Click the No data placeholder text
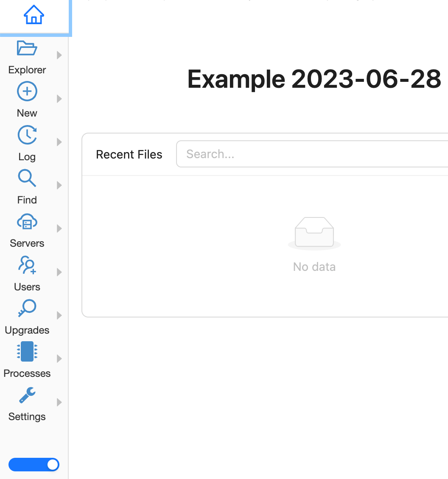The height and width of the screenshot is (479, 448). point(314,267)
